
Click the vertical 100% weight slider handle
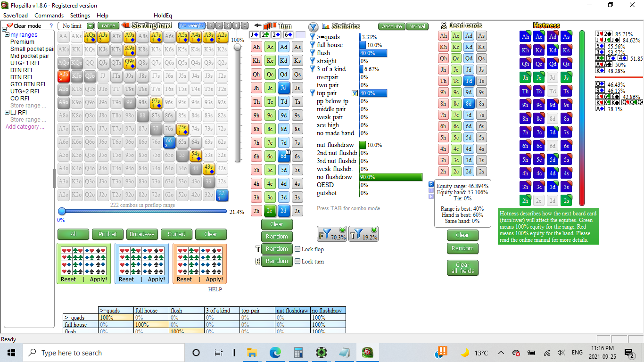[237, 47]
